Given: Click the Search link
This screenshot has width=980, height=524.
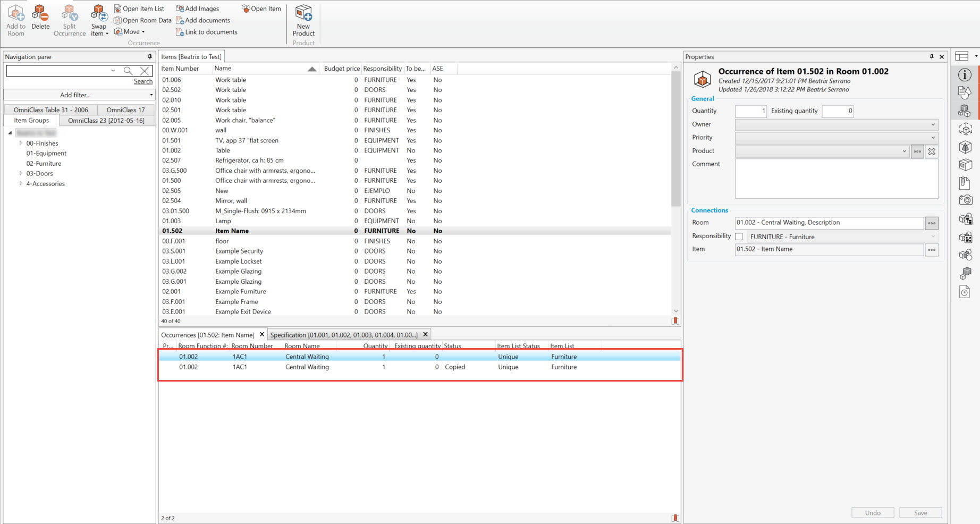Looking at the screenshot, I should pos(143,81).
